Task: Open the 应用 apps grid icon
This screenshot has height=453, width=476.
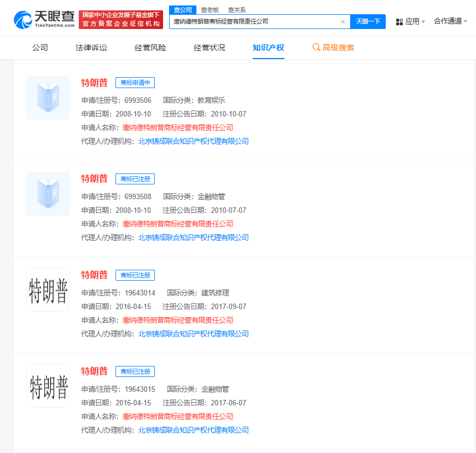Action: coord(399,21)
